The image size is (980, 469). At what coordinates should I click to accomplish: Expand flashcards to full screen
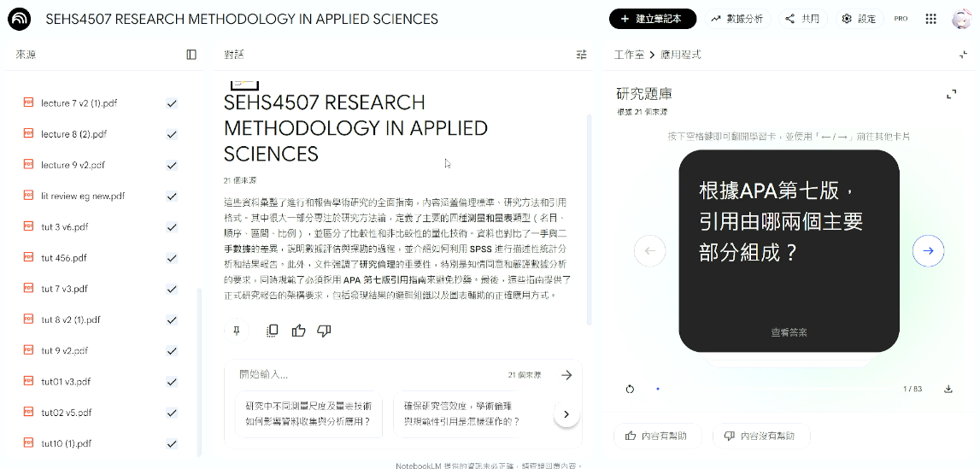pos(951,94)
